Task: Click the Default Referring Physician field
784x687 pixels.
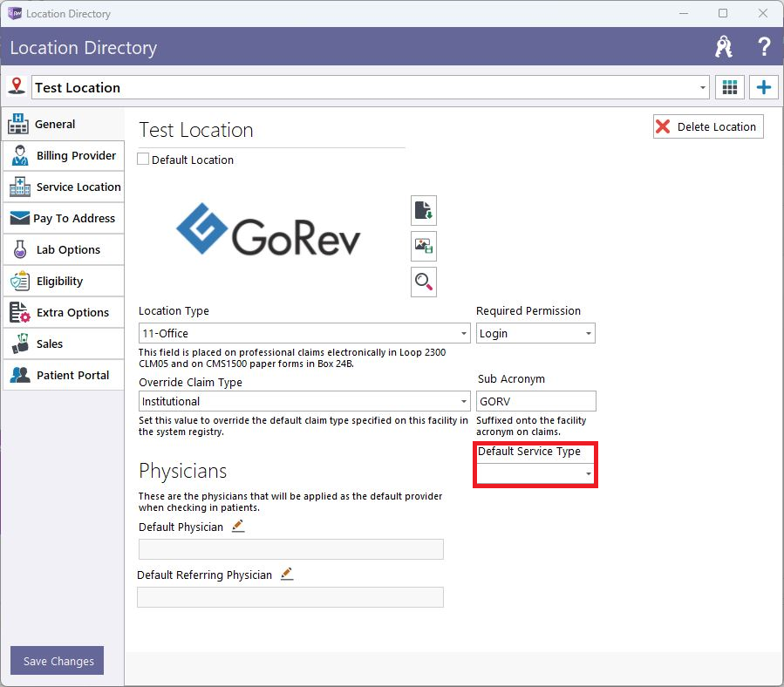Action: pos(290,597)
